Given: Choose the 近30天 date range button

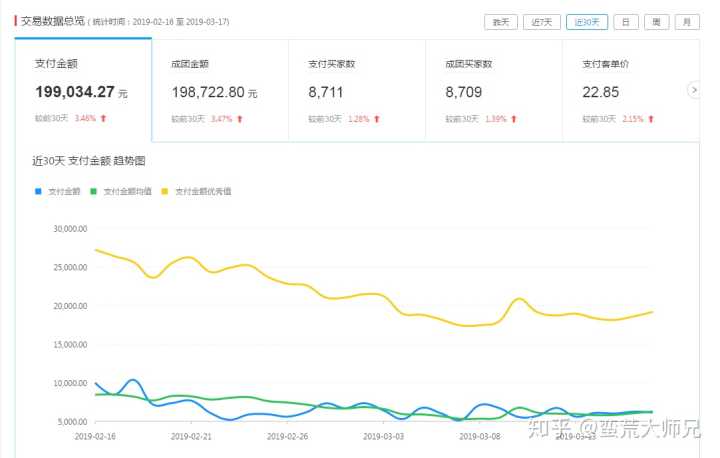Looking at the screenshot, I should click(x=586, y=21).
